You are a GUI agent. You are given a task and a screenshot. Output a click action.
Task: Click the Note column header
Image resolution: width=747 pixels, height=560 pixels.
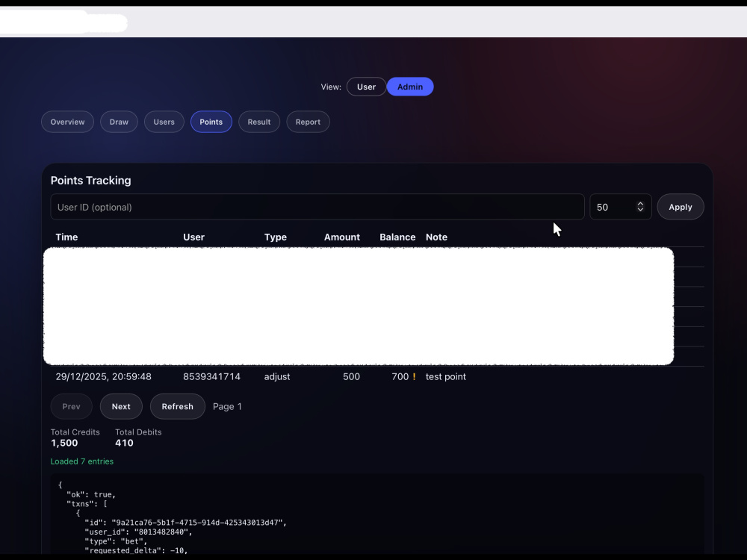tap(436, 237)
